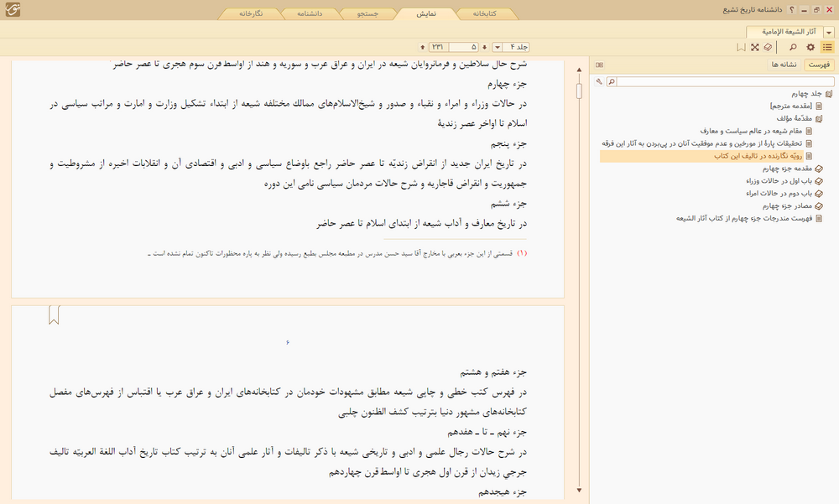Select the جلد چهارم tree item
This screenshot has height=504, width=839.
806,94
